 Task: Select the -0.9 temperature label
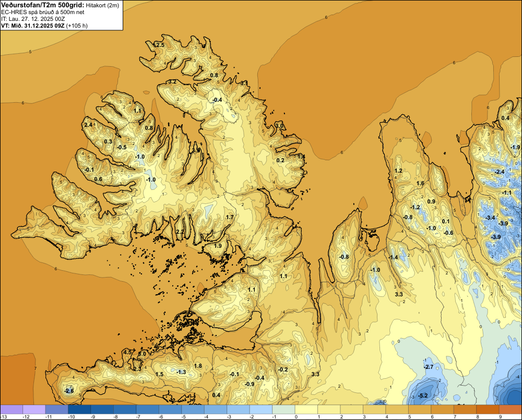coord(250,383)
